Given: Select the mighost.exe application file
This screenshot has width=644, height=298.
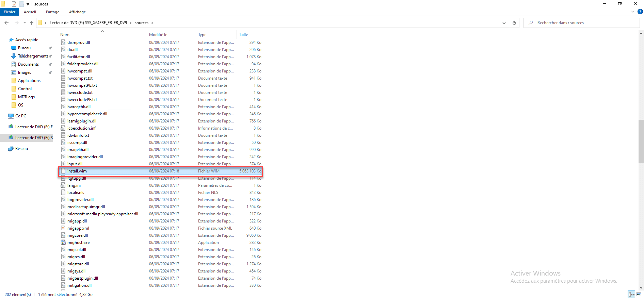Looking at the screenshot, I should [78, 243].
